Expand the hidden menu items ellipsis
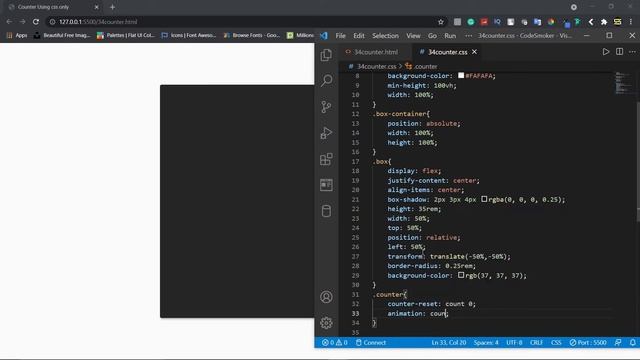Viewport: 640px width, 360px height. coord(468,36)
